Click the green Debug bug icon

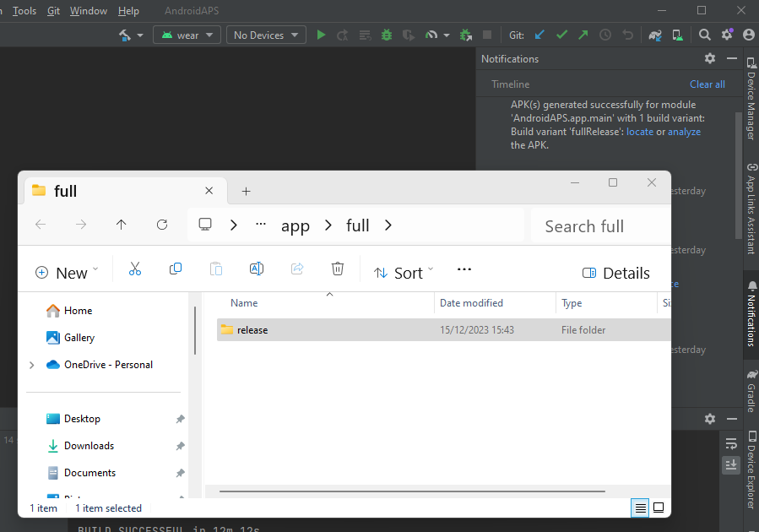(387, 35)
